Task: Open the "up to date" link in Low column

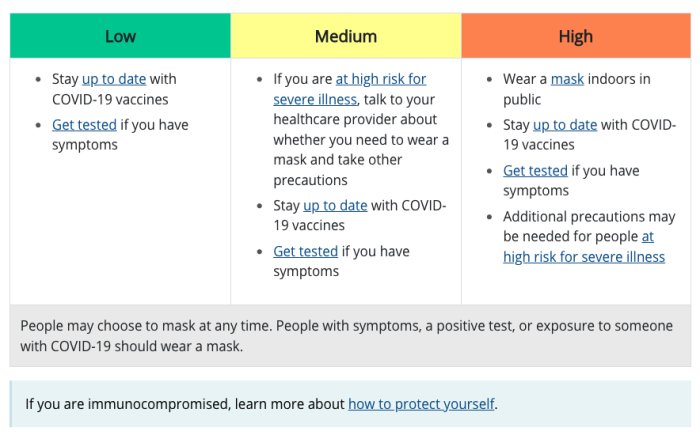Action: coord(114,79)
